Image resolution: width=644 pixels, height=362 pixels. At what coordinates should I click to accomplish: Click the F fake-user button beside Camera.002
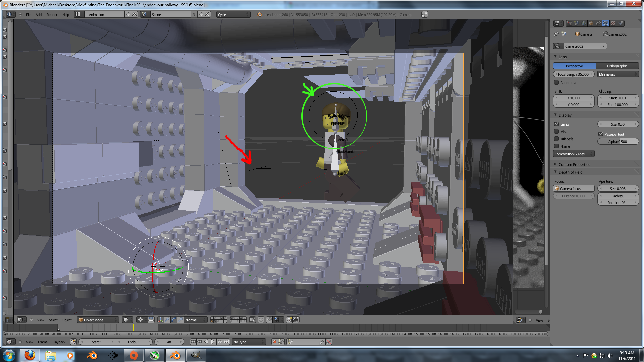[x=603, y=46]
